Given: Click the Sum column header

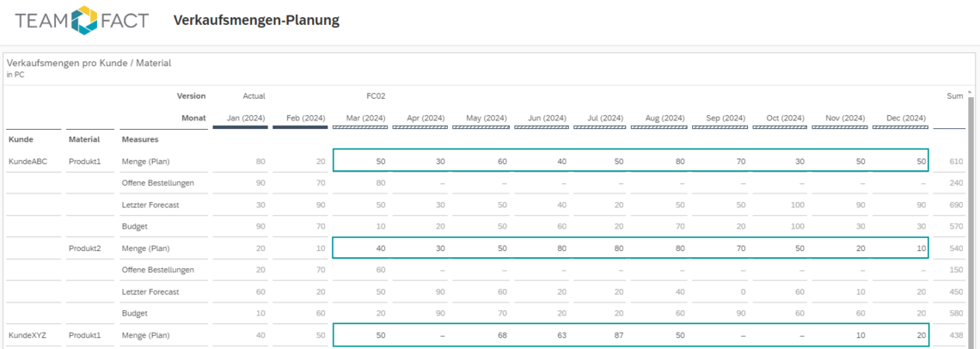Looking at the screenshot, I should tap(954, 96).
